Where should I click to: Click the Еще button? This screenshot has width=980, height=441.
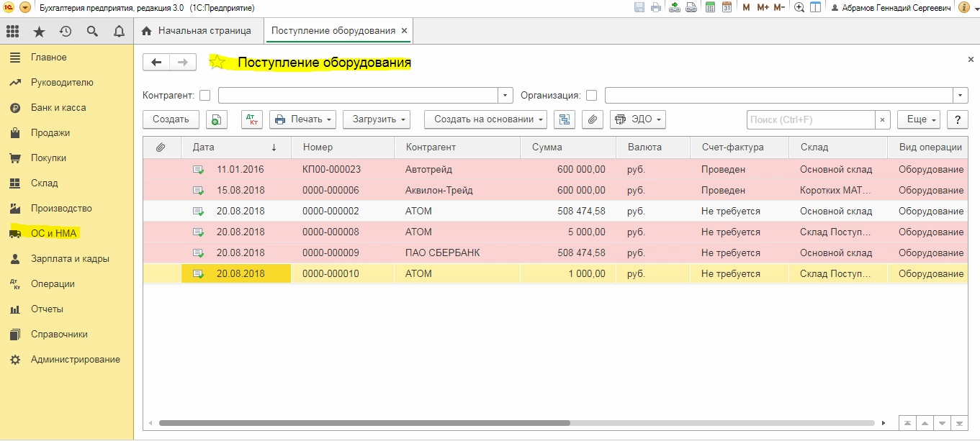(x=922, y=119)
